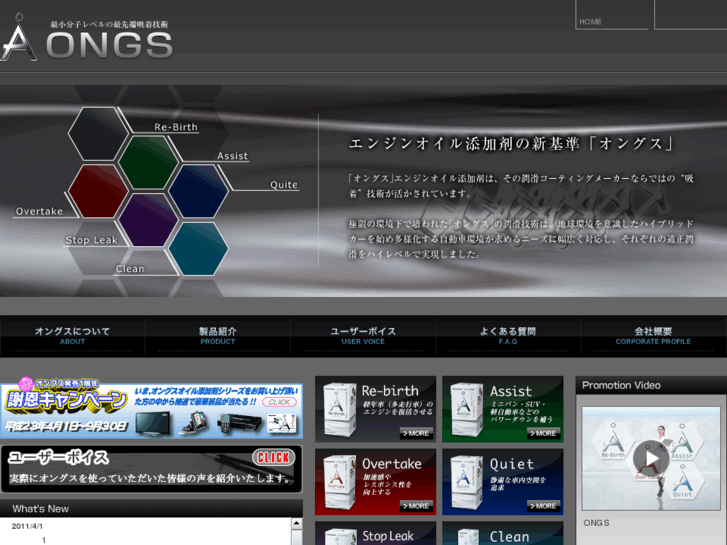
Task: Click the 2011/4/1 news date
Action: point(27,526)
